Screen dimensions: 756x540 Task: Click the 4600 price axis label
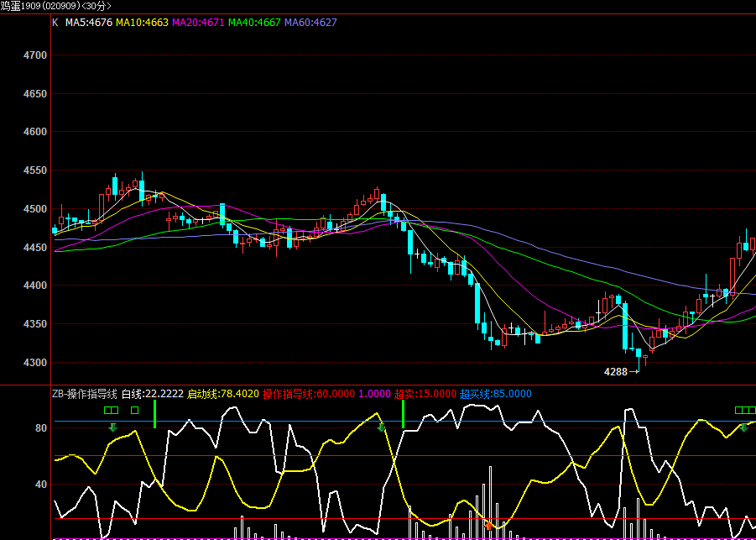[x=35, y=132]
